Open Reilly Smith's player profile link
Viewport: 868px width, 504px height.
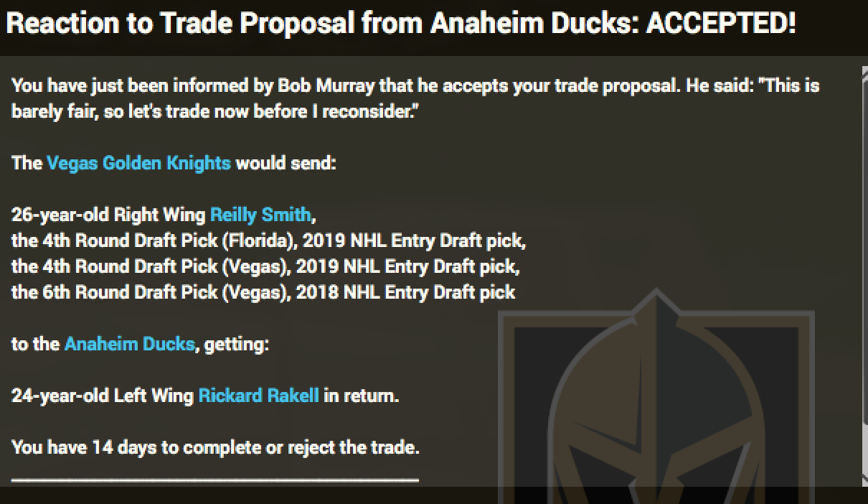(x=260, y=215)
